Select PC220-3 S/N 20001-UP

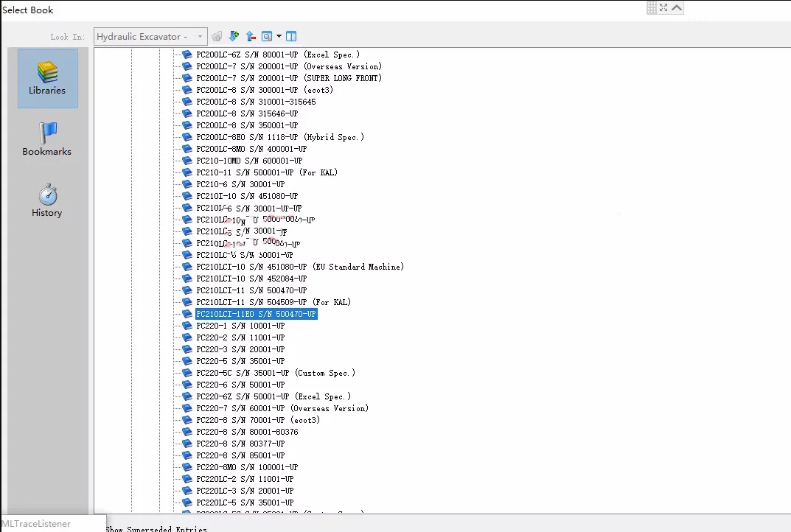[240, 349]
